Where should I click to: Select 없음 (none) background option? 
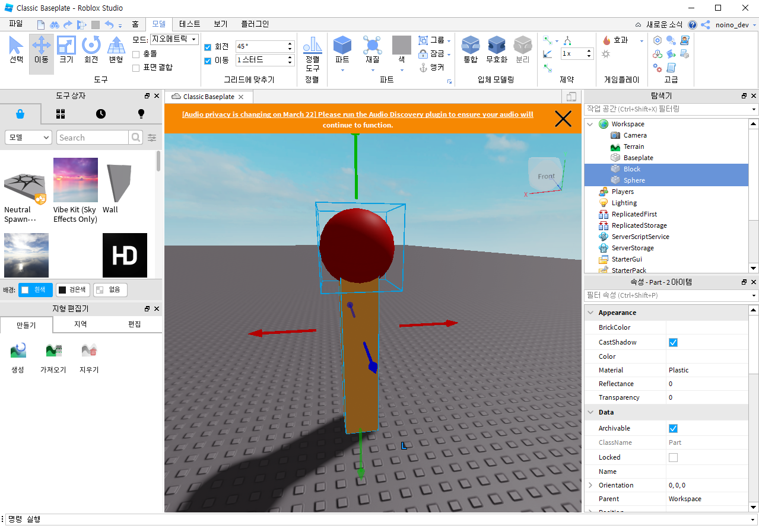[110, 290]
